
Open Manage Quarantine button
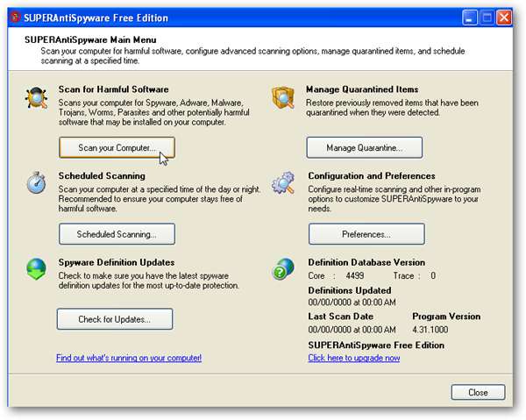point(365,147)
